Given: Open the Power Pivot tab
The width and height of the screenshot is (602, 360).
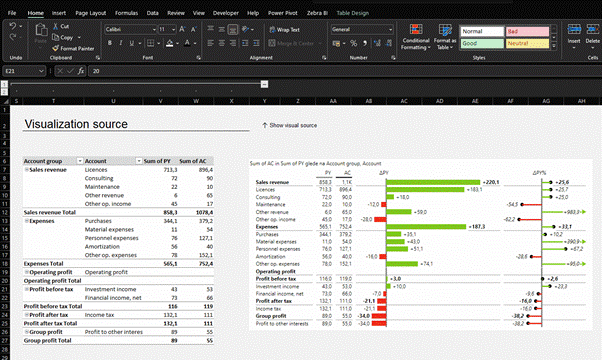Looking at the screenshot, I should tap(283, 13).
